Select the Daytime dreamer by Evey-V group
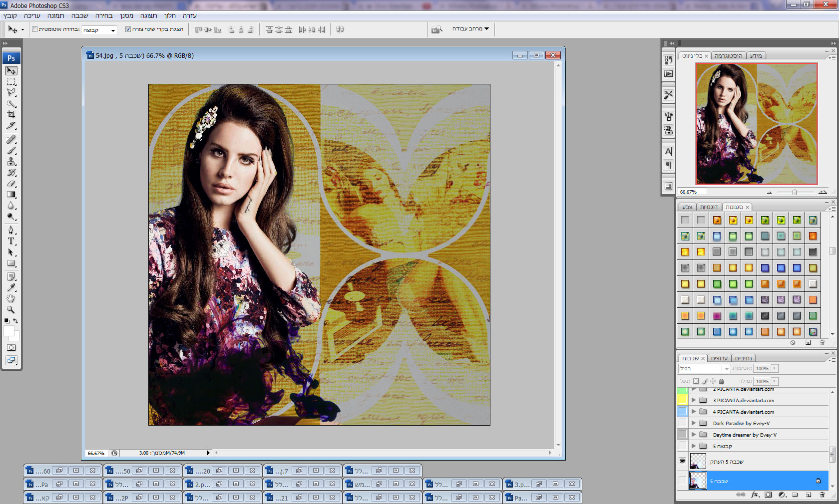The height and width of the screenshot is (504, 839). click(744, 435)
